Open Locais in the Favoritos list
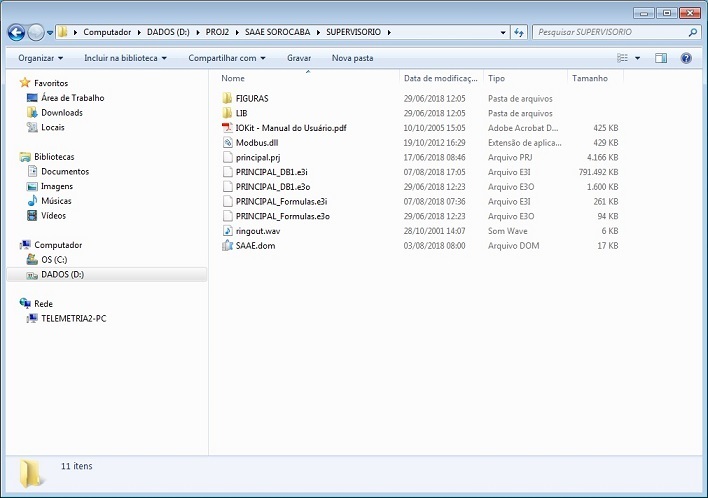Image resolution: width=708 pixels, height=498 pixels. (x=52, y=127)
